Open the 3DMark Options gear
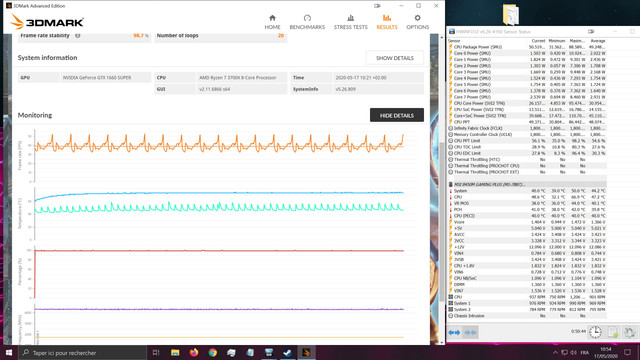Image resolution: width=640 pixels, height=360 pixels. [x=417, y=22]
